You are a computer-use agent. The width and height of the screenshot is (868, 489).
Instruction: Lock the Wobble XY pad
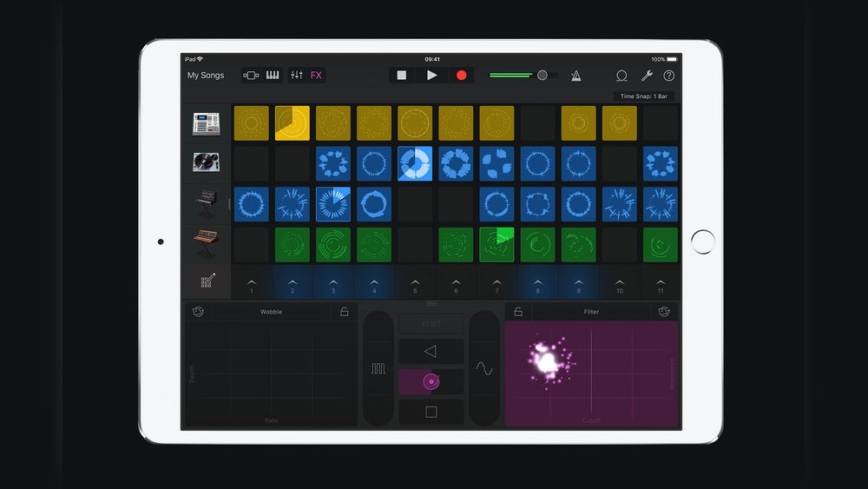344,312
